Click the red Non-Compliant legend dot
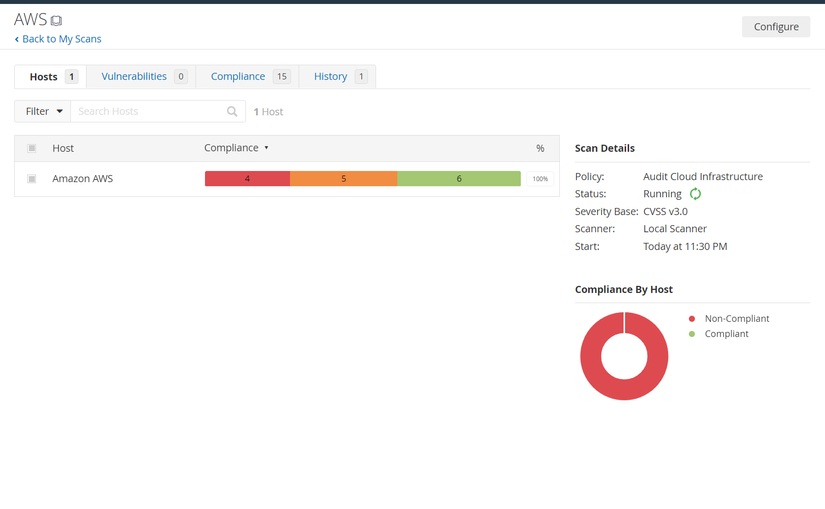The width and height of the screenshot is (825, 509). [692, 318]
